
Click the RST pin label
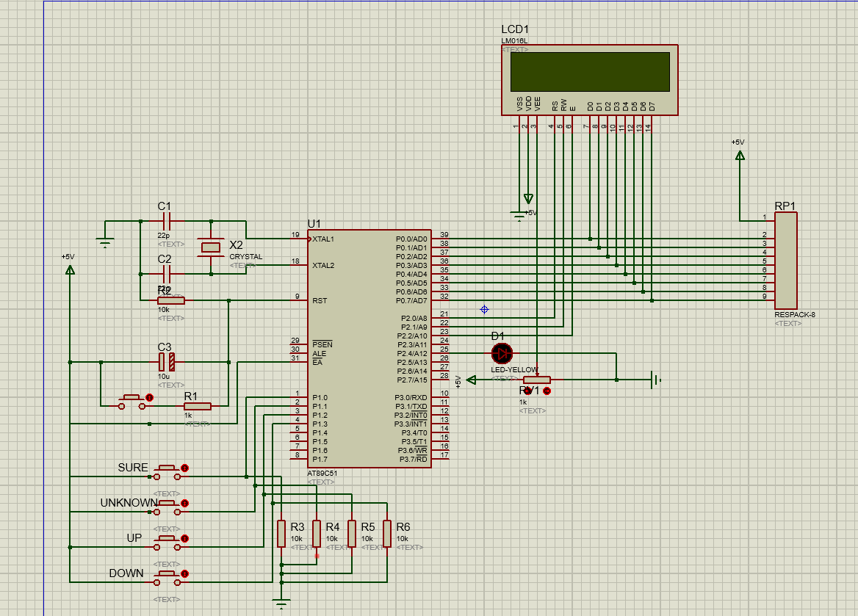pos(320,300)
